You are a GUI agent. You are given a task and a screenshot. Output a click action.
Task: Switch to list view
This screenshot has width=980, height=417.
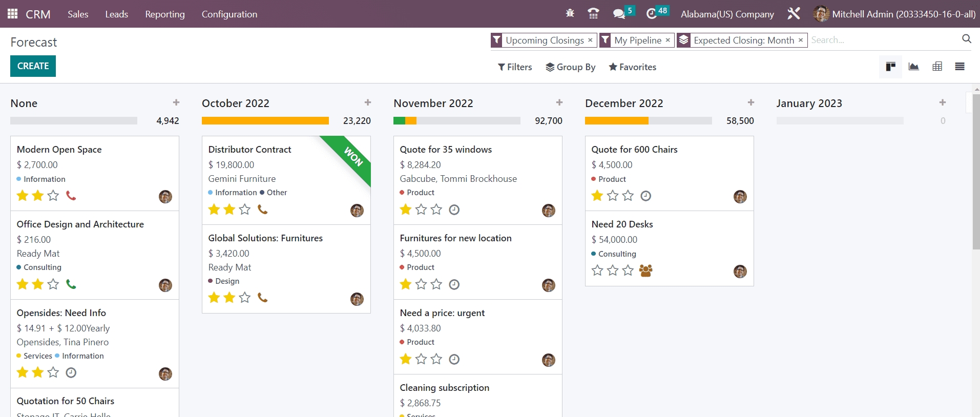960,67
